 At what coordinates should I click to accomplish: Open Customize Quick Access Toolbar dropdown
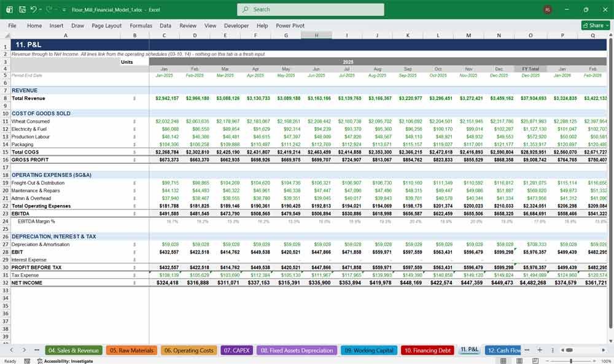[64, 10]
